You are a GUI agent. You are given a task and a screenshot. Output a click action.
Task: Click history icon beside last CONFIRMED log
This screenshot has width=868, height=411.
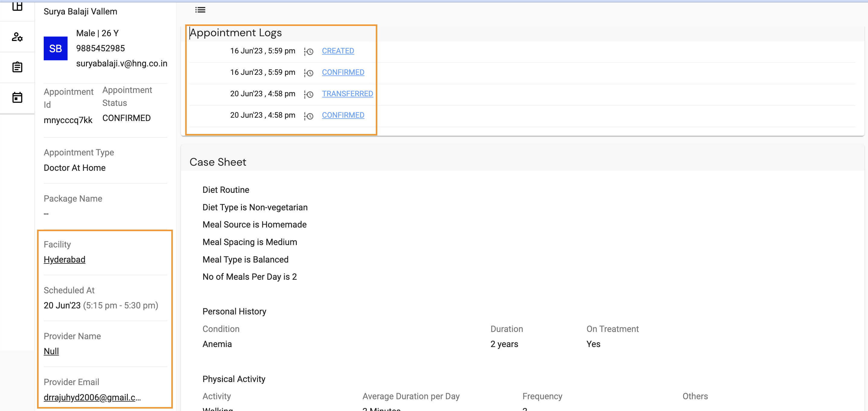click(309, 116)
